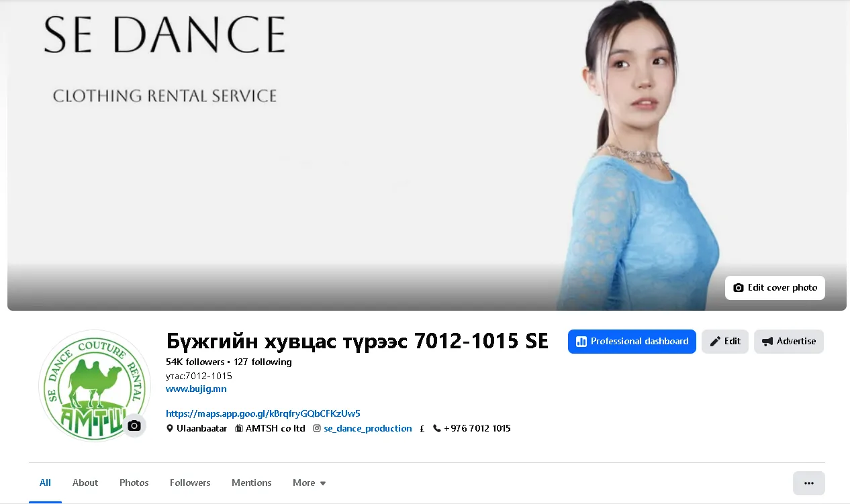Open the Professional dashboard
The width and height of the screenshot is (850, 504).
pyautogui.click(x=631, y=341)
